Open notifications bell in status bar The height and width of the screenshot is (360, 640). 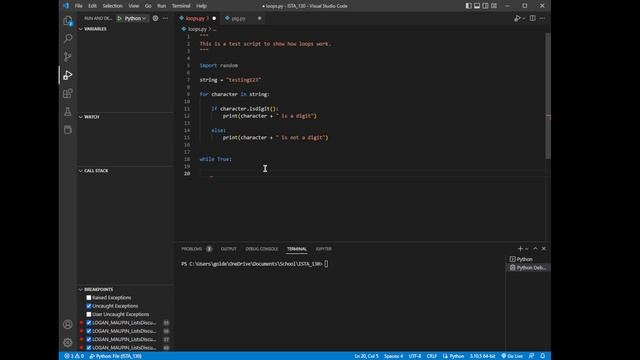pos(542,356)
